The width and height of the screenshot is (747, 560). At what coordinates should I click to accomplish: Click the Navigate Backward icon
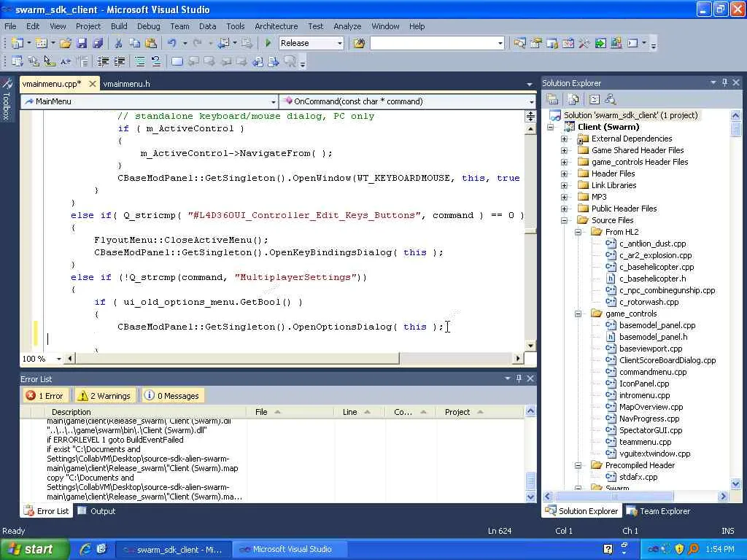(223, 43)
